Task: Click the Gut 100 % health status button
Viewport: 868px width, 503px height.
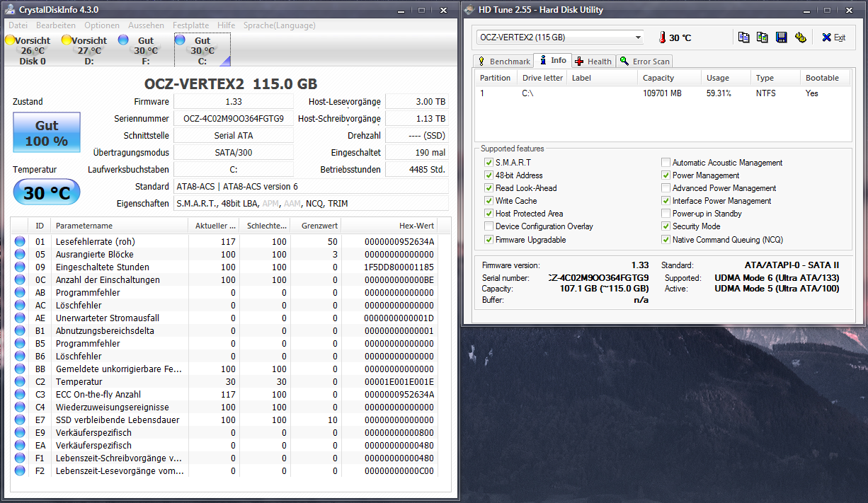Action: (47, 132)
